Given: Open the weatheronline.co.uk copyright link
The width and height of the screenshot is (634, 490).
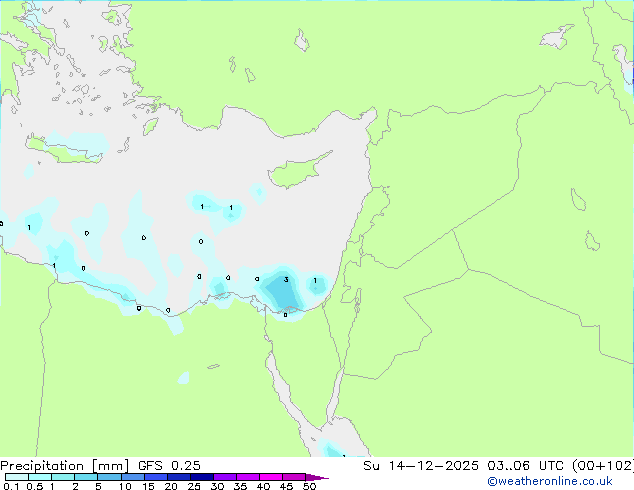Looking at the screenshot, I should click(550, 481).
